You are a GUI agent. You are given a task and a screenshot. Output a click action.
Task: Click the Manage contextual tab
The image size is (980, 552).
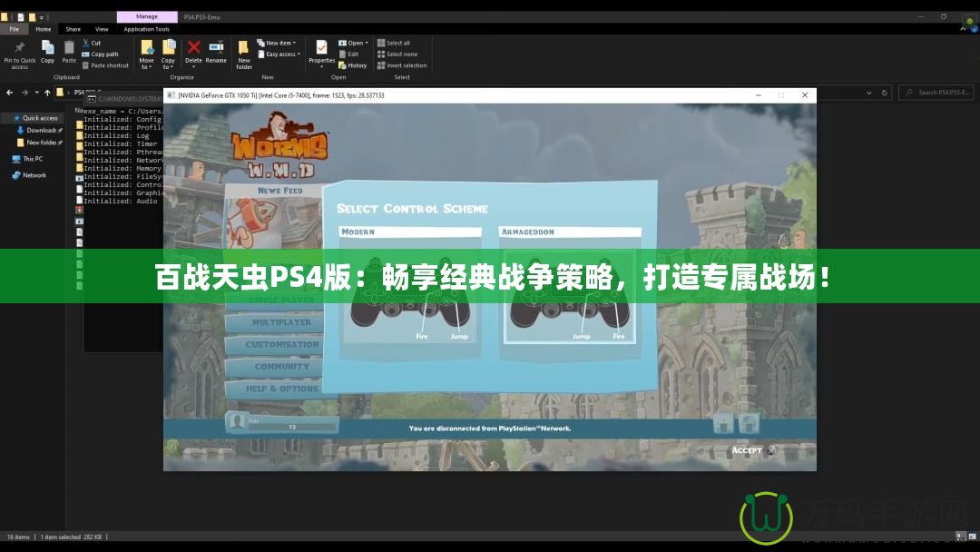point(147,17)
